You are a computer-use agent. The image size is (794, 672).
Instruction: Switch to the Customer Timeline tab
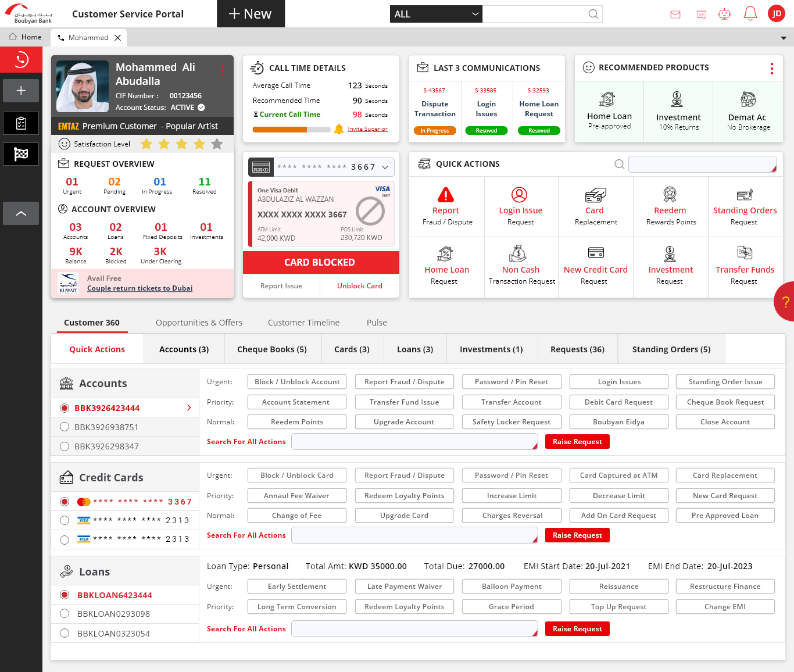coord(303,323)
